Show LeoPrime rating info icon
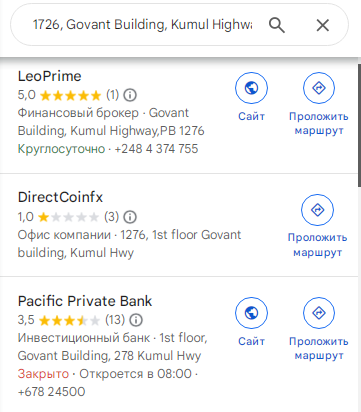Image resolution: width=361 pixels, height=412 pixels. (130, 95)
